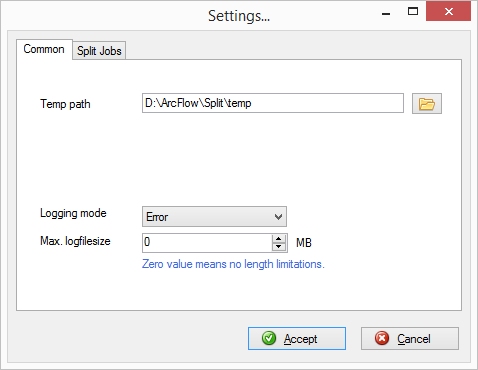Select the Common tab
This screenshot has width=478, height=370.
(44, 49)
